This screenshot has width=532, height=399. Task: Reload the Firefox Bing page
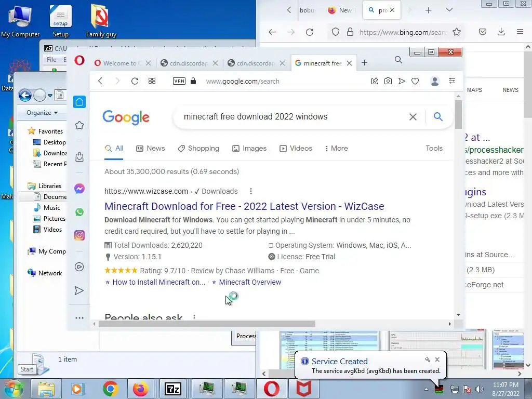[x=310, y=32]
